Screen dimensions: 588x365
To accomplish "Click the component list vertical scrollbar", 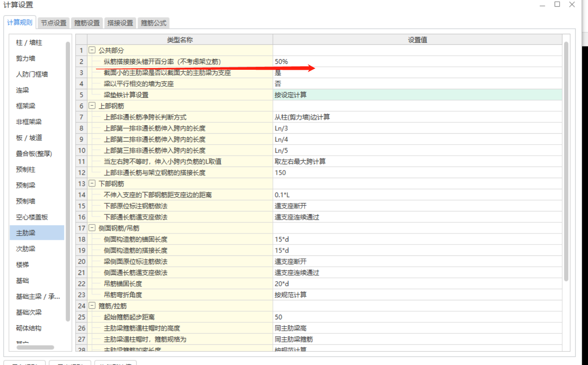I will tap(68, 181).
